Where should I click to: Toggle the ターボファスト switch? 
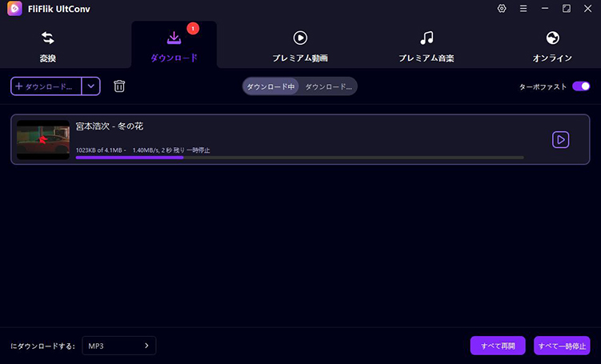(x=581, y=86)
